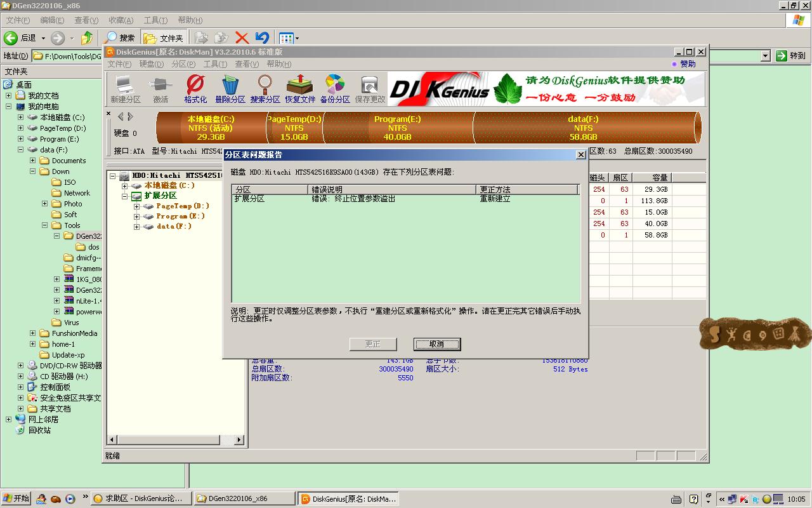This screenshot has width=812, height=508.
Task: Open the 帮助(H) menu in DiskGenius
Action: pos(279,64)
